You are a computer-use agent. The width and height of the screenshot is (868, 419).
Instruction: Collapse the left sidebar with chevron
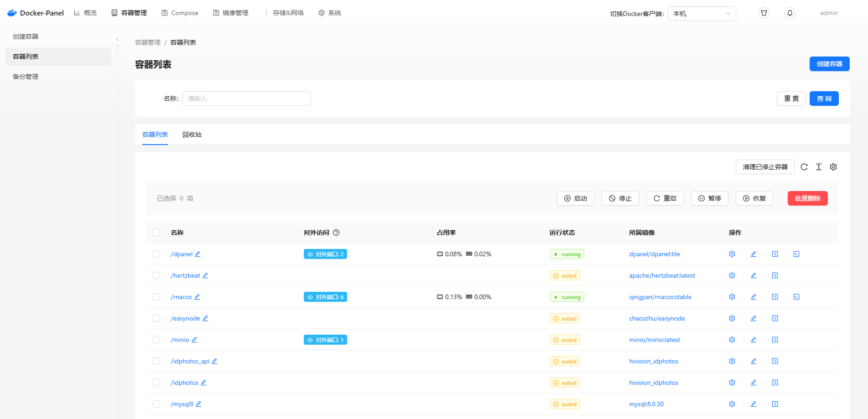117,39
